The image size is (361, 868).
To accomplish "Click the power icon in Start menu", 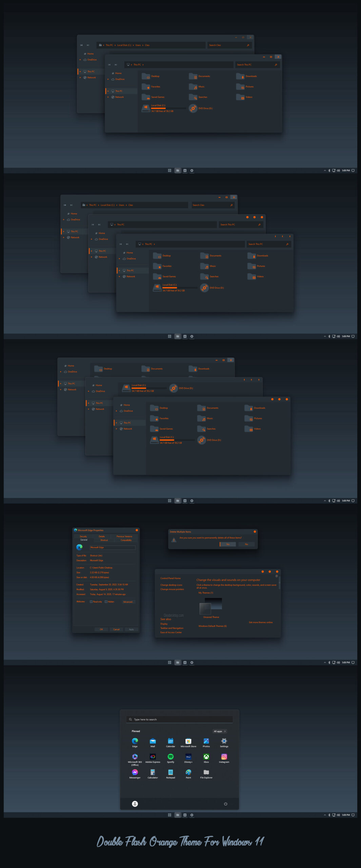I will coord(225,804).
